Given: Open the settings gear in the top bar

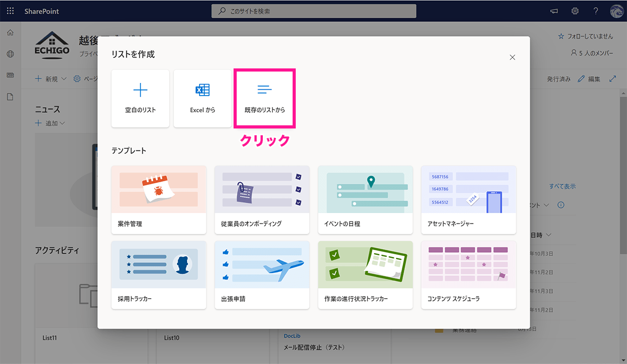Looking at the screenshot, I should click(x=575, y=11).
